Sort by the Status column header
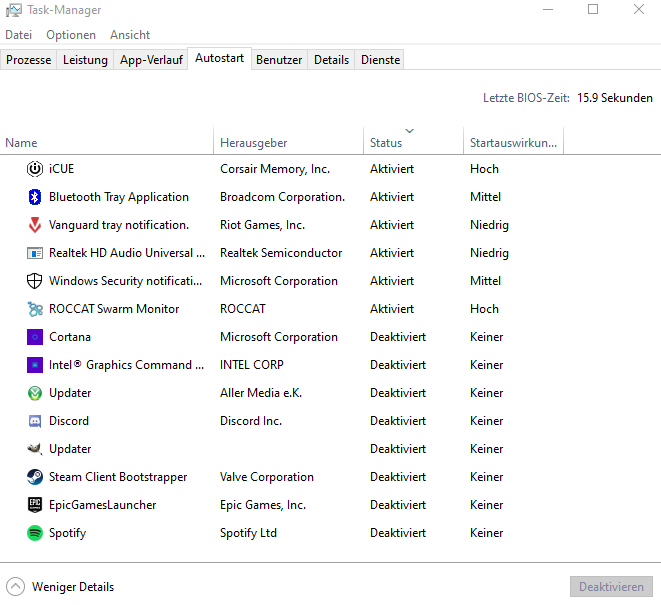 413,143
